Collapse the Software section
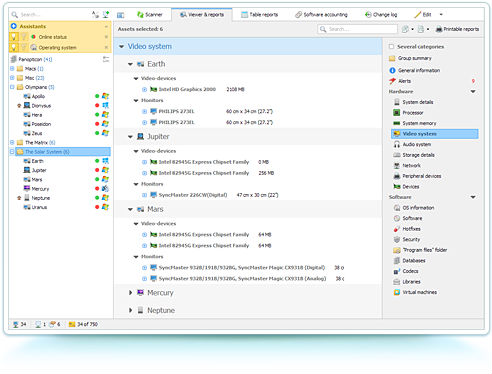Image resolution: width=492 pixels, height=374 pixels. pyautogui.click(x=473, y=197)
